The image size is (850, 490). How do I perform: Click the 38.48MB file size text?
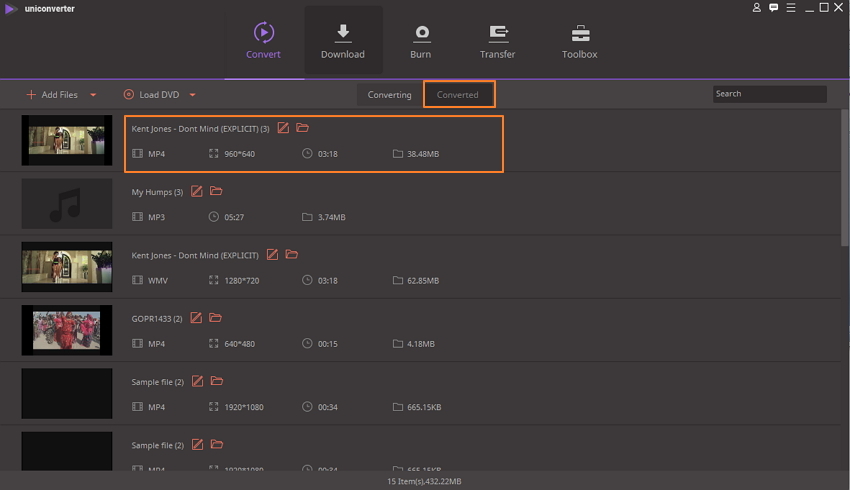pyautogui.click(x=423, y=154)
